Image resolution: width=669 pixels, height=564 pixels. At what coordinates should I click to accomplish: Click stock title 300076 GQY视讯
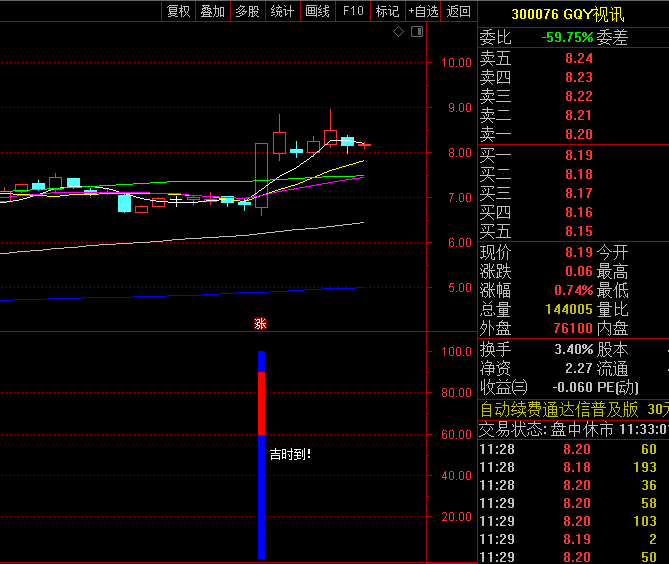(568, 14)
